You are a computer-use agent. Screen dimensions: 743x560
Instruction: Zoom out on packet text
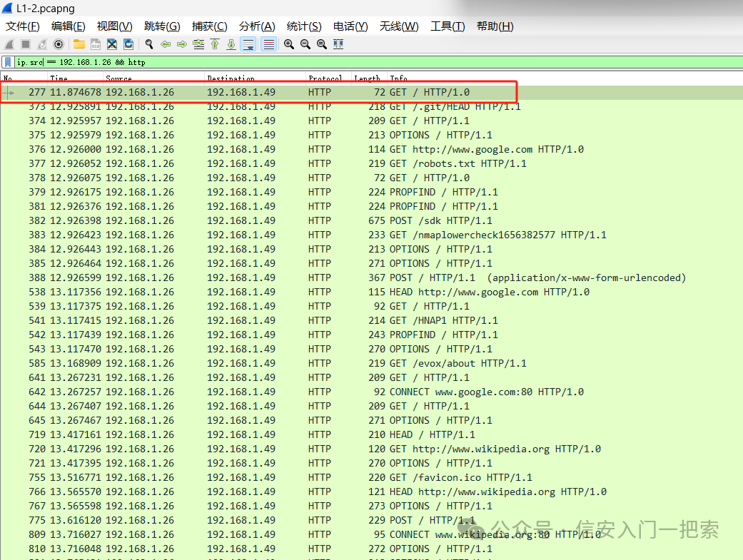[305, 44]
